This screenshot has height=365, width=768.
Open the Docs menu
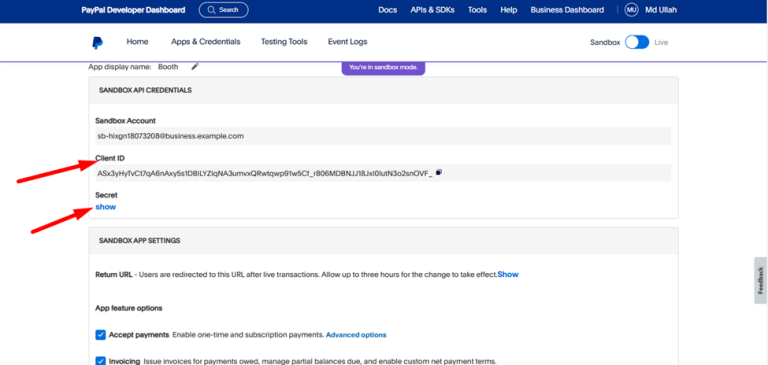(x=387, y=10)
